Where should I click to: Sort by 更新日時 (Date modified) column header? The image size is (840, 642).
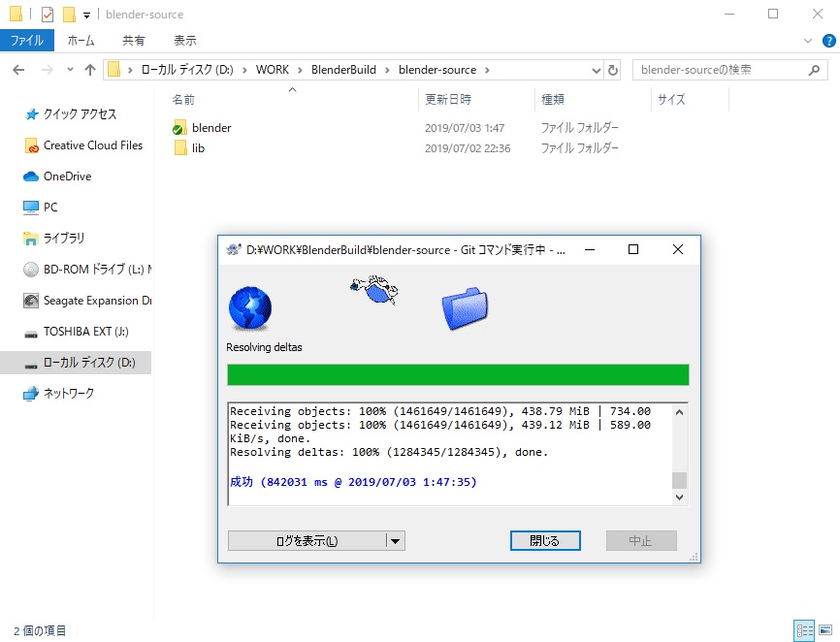coord(448,100)
